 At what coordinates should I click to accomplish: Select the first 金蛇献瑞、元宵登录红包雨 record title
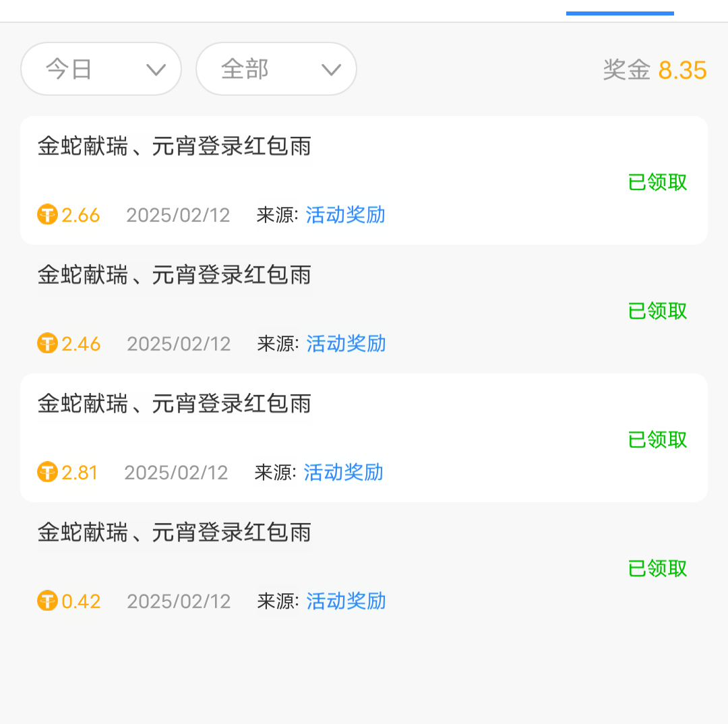click(x=174, y=146)
